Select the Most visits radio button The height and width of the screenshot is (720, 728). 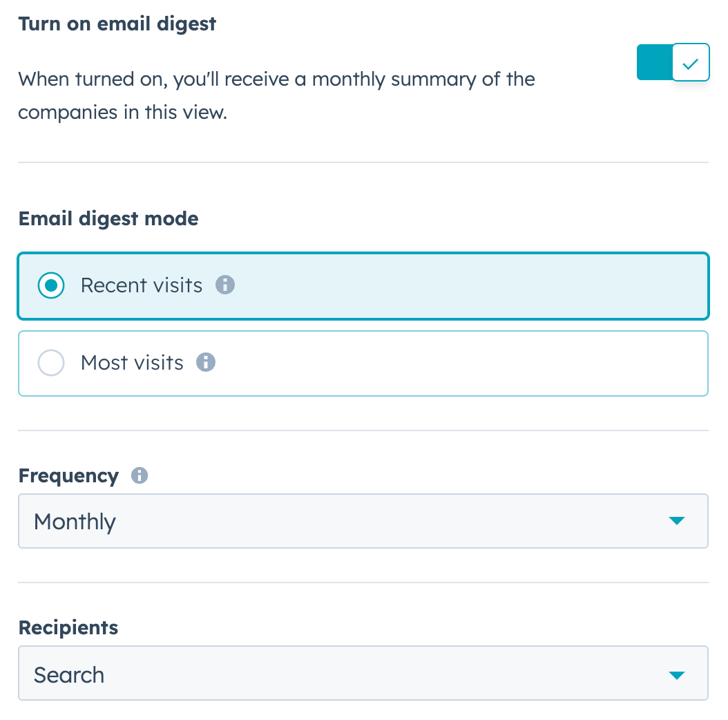coord(51,362)
